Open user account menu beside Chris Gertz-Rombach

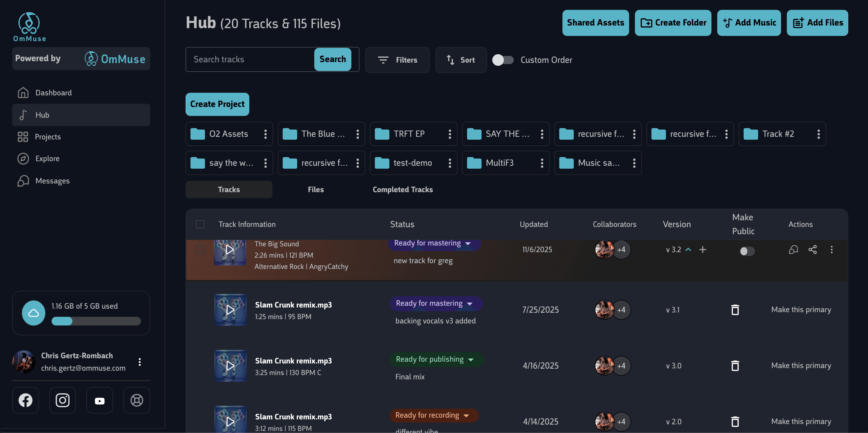[139, 362]
